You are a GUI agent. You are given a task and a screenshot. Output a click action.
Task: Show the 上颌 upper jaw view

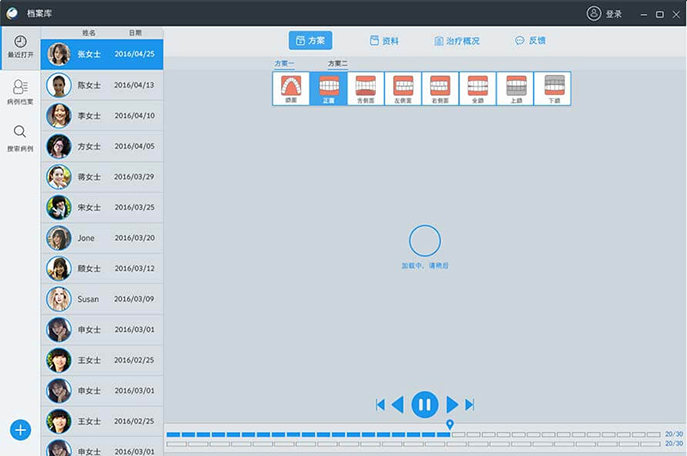(515, 88)
